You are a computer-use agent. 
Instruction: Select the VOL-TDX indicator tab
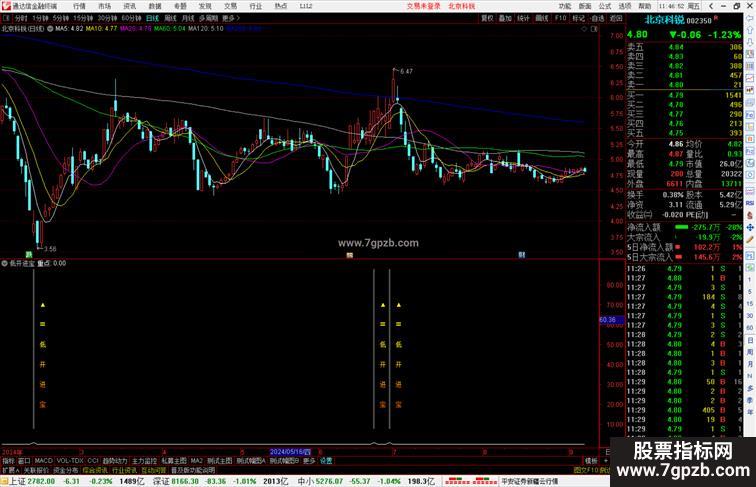click(x=70, y=461)
